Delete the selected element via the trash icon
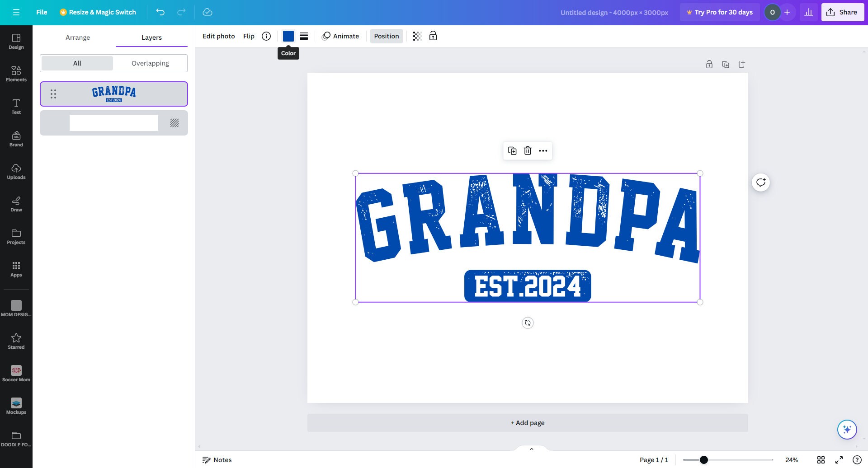868x468 pixels. click(x=528, y=150)
